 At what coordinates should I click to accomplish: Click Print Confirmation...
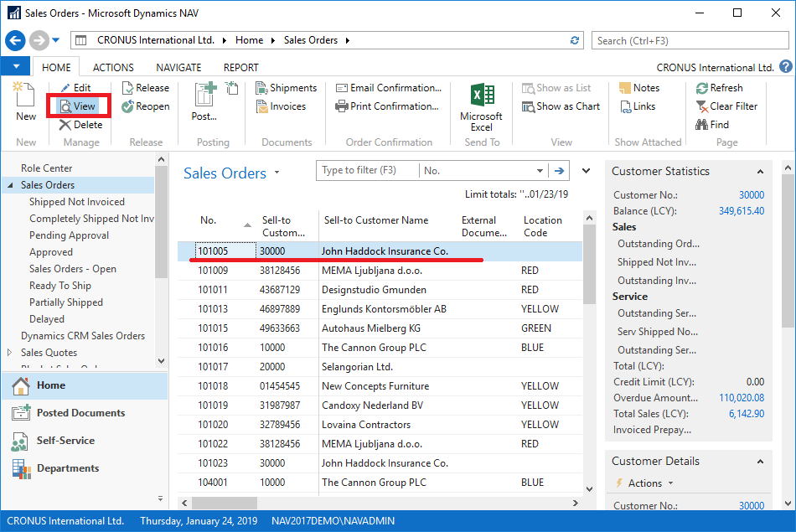click(387, 106)
